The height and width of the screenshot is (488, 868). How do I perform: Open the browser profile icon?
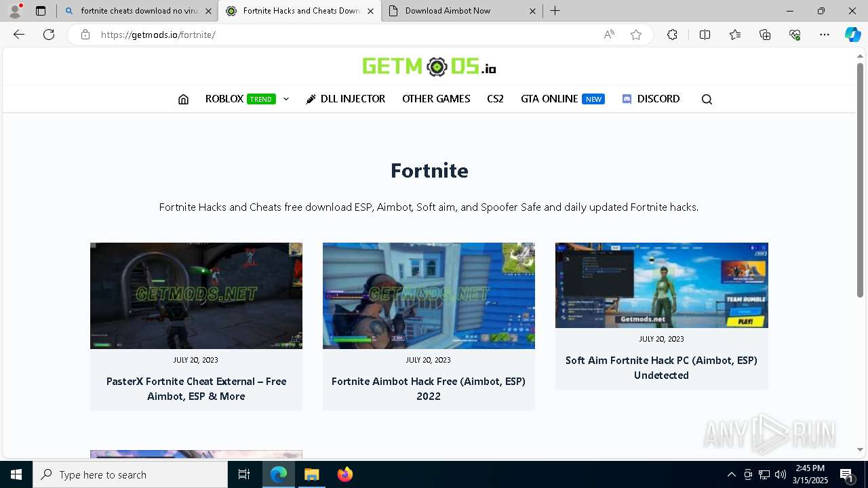click(x=14, y=11)
